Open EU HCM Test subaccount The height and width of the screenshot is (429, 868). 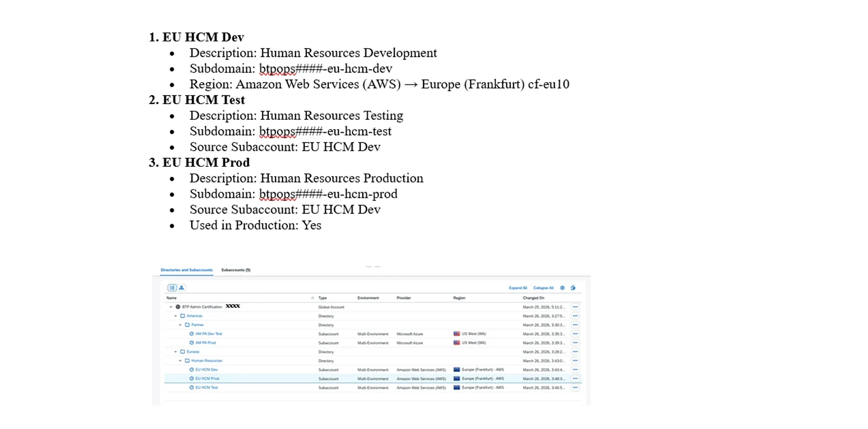[x=207, y=388]
